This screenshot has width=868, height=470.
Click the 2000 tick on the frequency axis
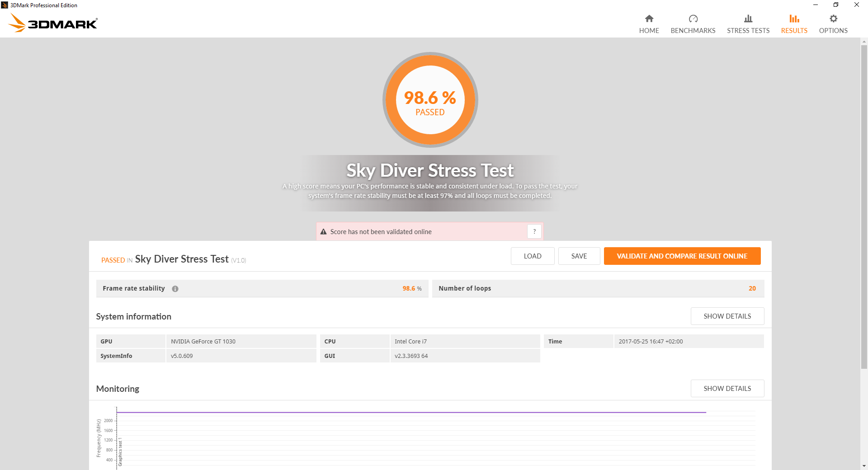(108, 421)
